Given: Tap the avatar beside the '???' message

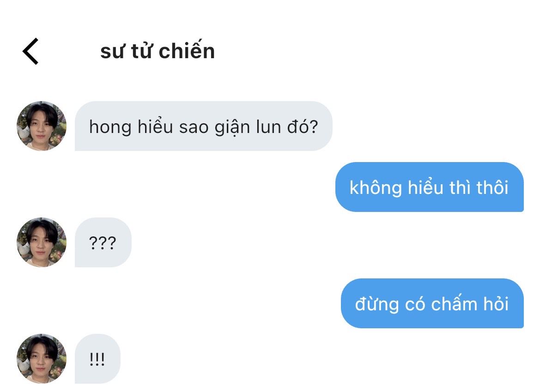Looking at the screenshot, I should coord(42,242).
